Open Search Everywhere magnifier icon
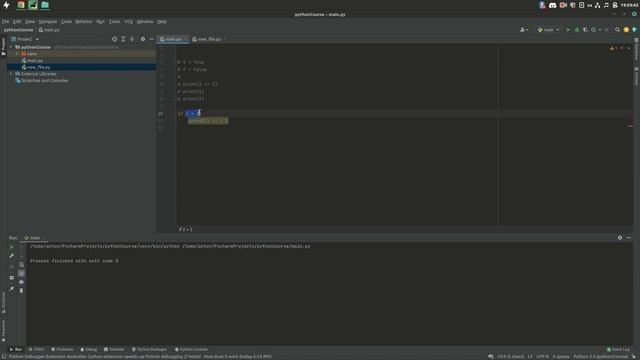 618,30
